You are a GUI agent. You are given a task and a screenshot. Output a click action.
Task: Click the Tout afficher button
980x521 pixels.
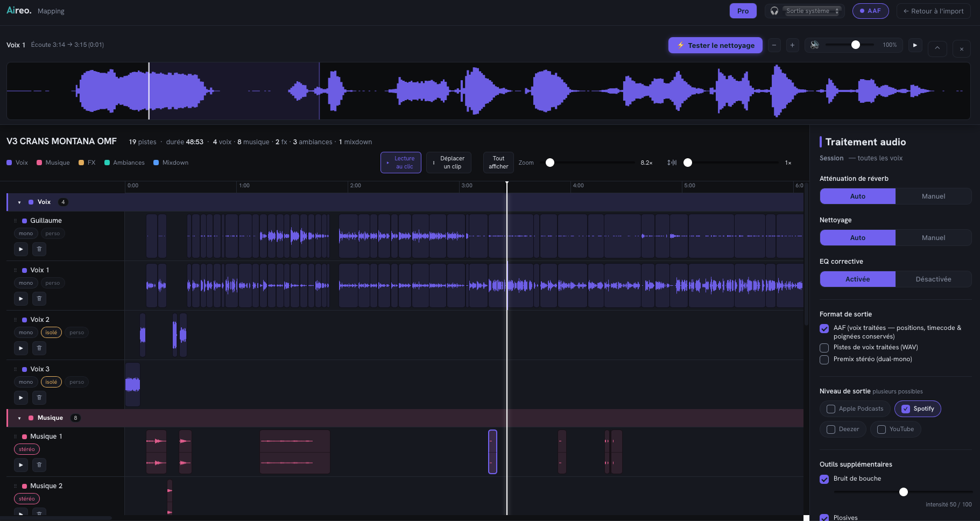point(498,163)
